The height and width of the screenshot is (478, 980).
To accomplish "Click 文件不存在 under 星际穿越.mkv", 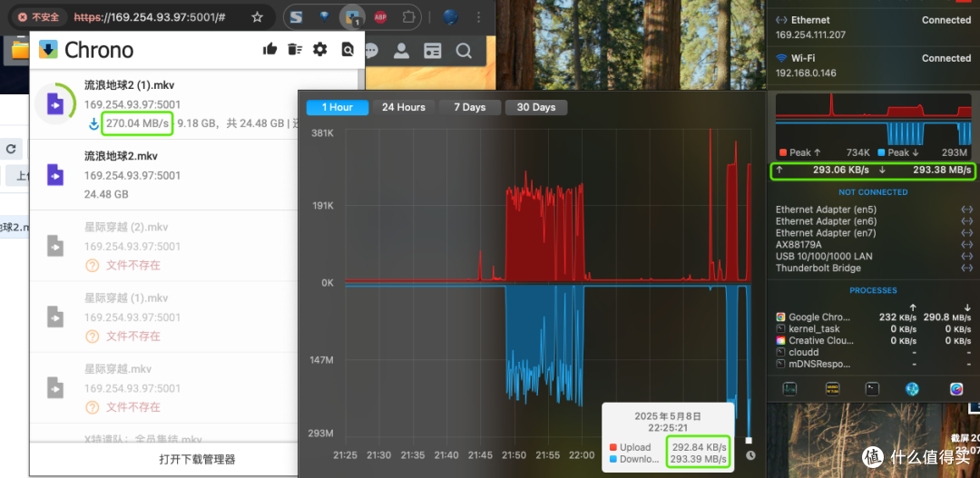I will 133,407.
